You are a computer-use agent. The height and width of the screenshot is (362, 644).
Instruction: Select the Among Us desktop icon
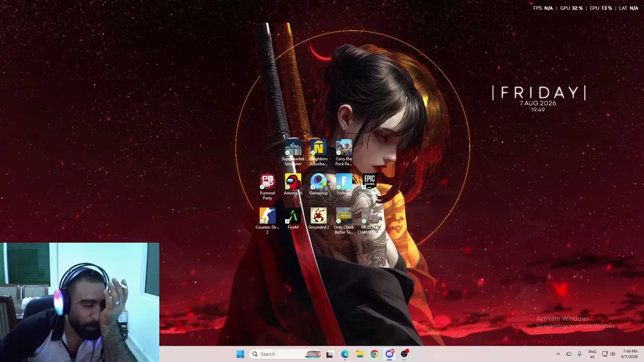click(293, 185)
